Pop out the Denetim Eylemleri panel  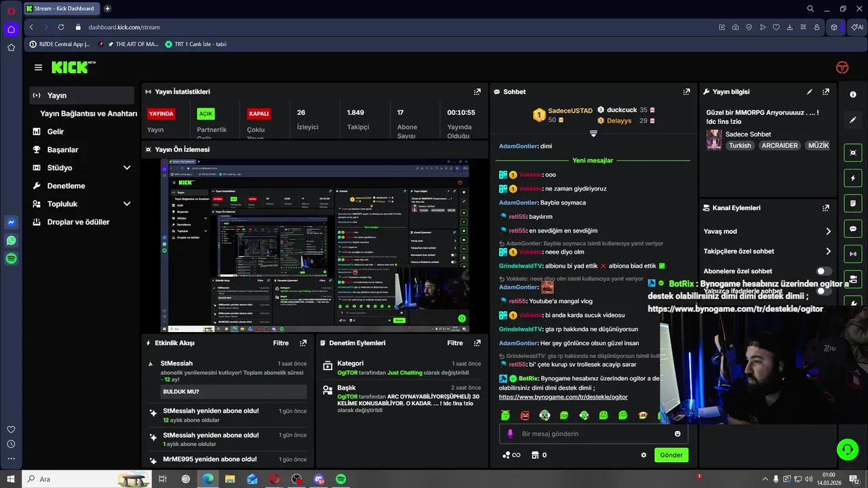tap(477, 343)
